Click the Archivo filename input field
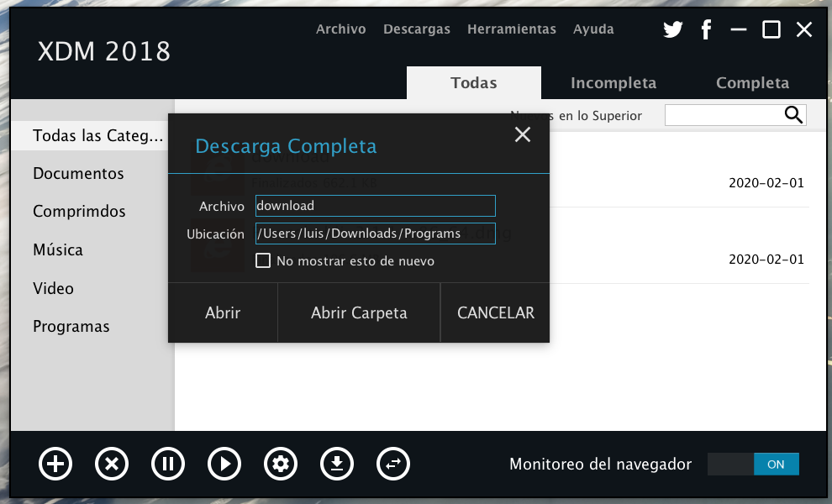Image resolution: width=832 pixels, height=504 pixels. 376,206
